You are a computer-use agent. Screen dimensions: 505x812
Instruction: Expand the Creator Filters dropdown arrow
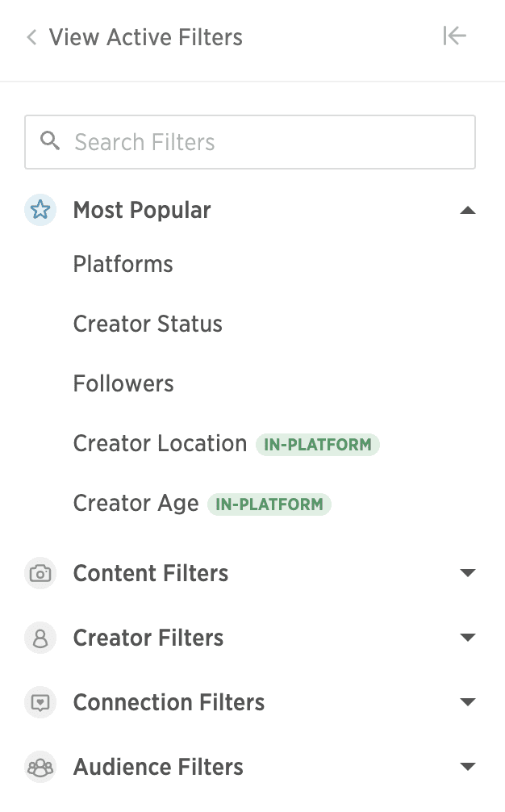468,638
